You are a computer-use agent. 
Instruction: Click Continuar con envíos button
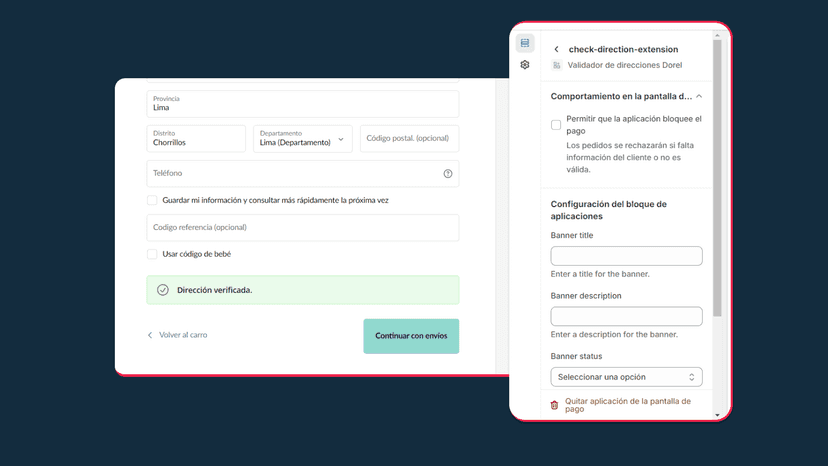[x=411, y=336]
